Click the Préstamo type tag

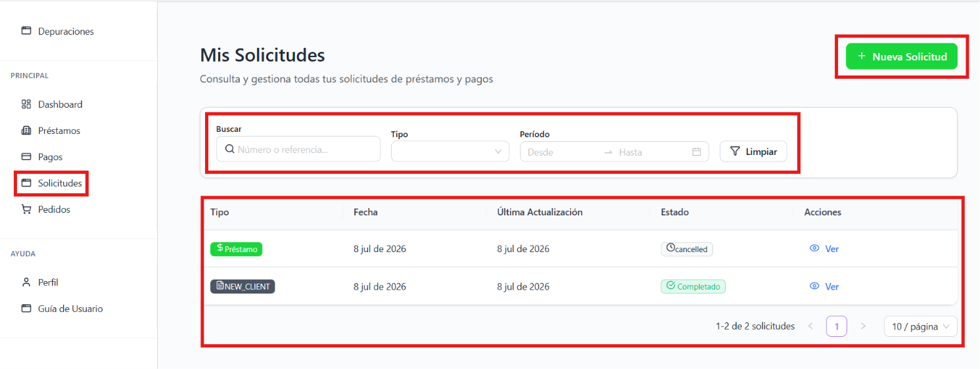[x=237, y=249]
